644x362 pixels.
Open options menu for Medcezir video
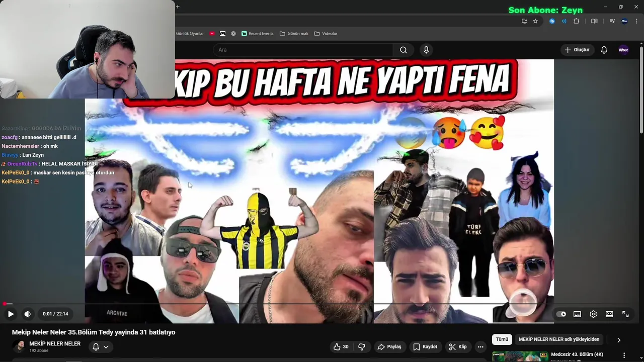point(624,355)
